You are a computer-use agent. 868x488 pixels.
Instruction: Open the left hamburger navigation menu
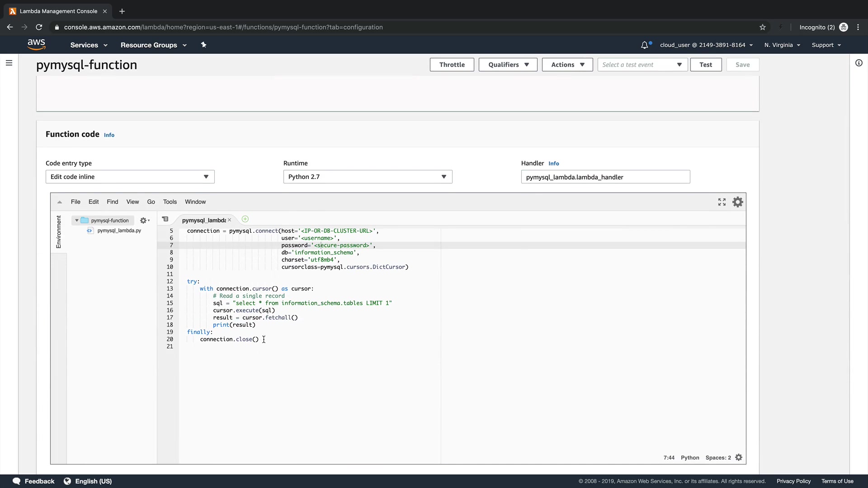[x=9, y=63]
